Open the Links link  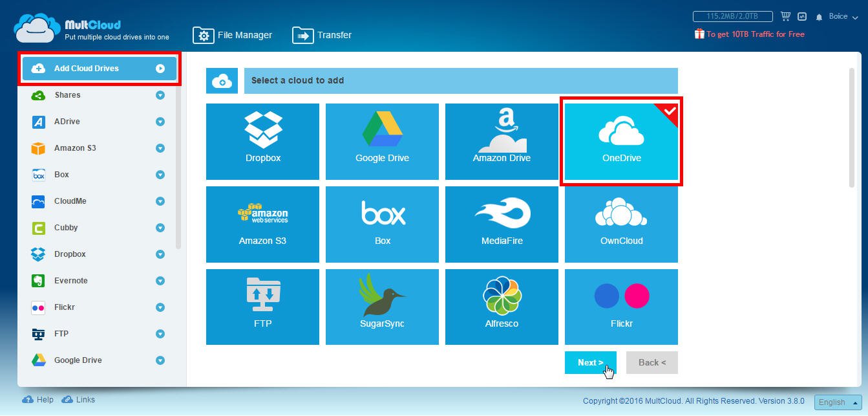[x=78, y=400]
